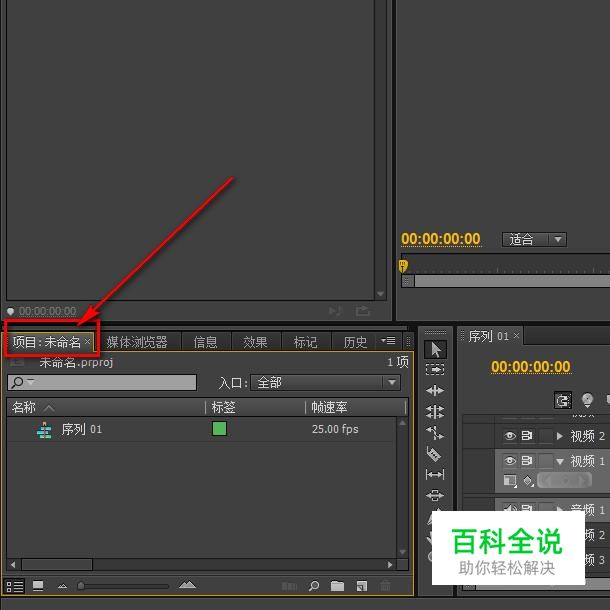Close the 项目: 未命名 panel tab

click(87, 341)
